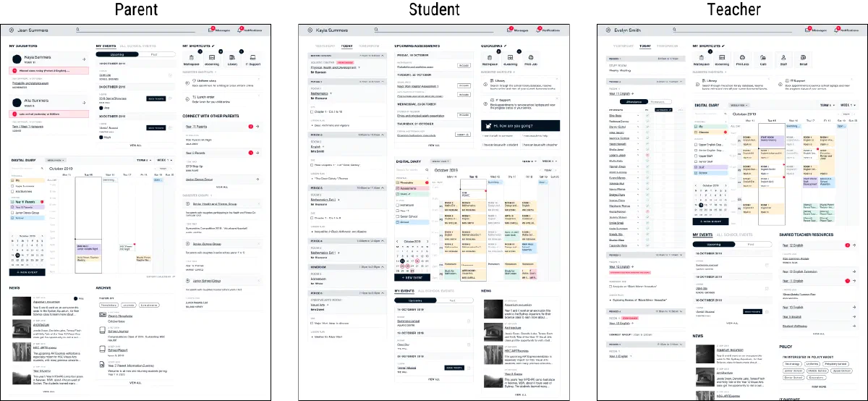This screenshot has width=868, height=401.
Task: Open Print Job quicklink in Student dashboard
Action: tap(531, 59)
